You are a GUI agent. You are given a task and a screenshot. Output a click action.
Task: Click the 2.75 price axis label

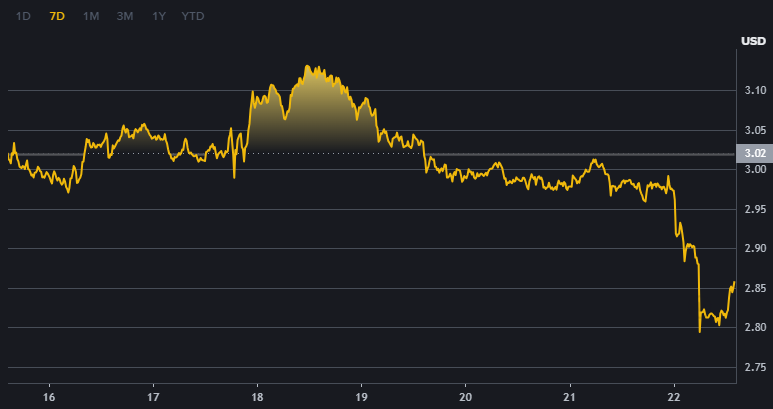(755, 368)
